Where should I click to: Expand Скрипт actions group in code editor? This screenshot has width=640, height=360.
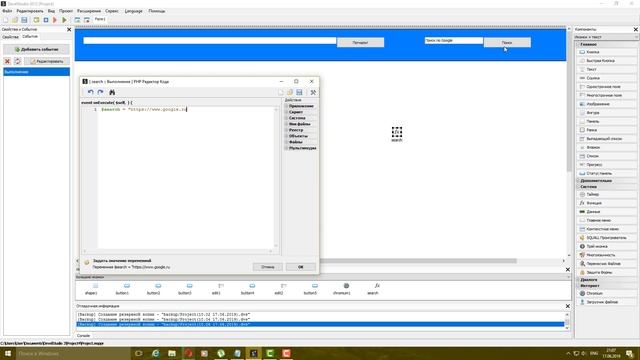tap(300, 112)
